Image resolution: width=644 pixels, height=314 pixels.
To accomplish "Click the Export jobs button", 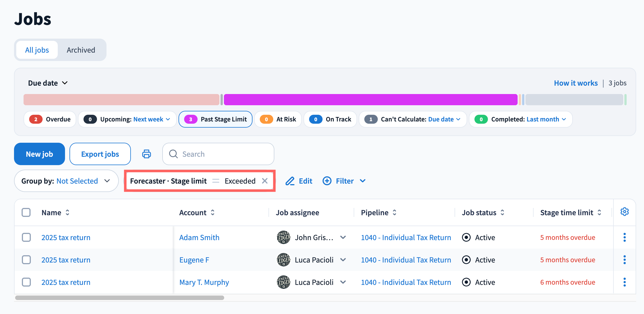I will coord(100,154).
